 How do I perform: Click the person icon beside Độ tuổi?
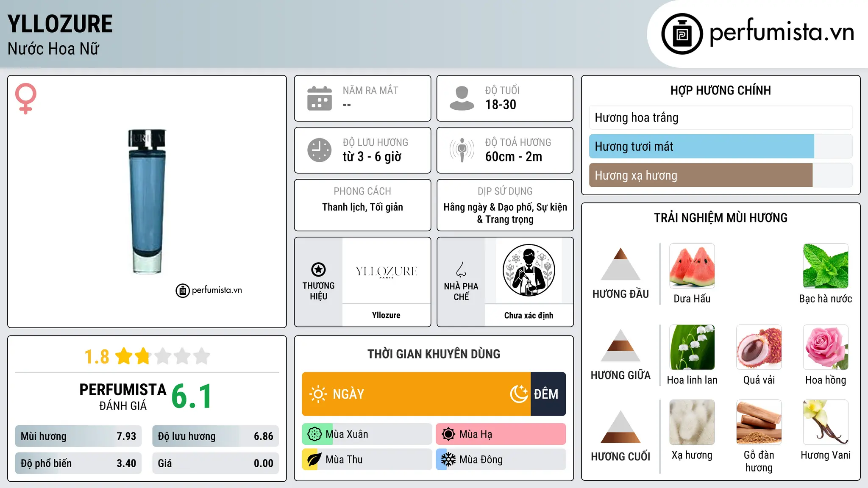462,98
